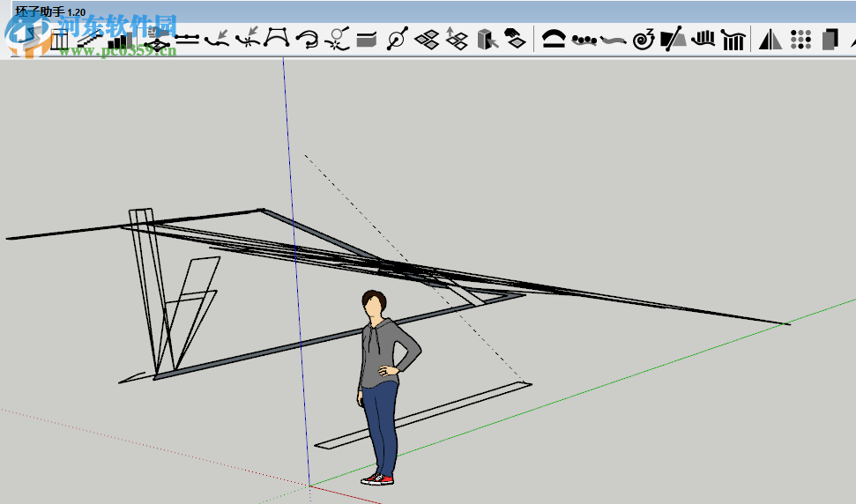Click the wavy ribbon surface icon
856x504 pixels.
(x=613, y=39)
